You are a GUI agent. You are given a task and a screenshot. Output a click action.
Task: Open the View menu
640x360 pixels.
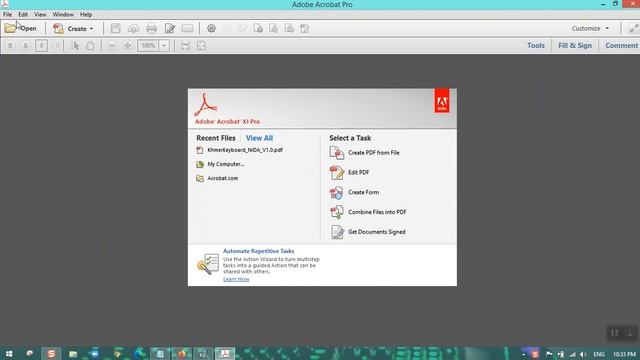[x=40, y=14]
